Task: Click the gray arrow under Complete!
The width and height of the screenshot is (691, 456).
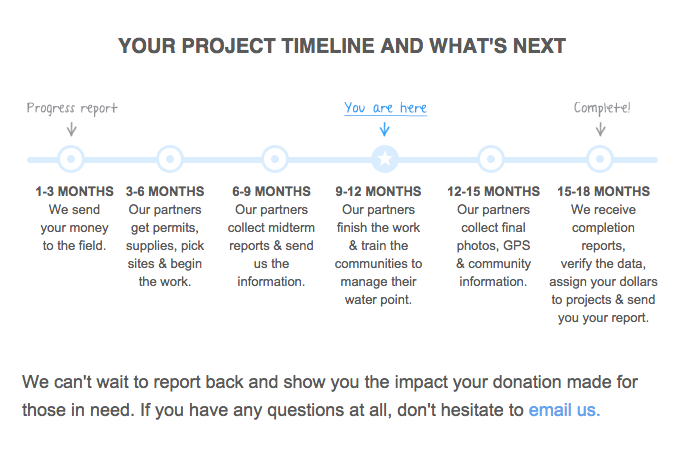Action: (x=600, y=129)
